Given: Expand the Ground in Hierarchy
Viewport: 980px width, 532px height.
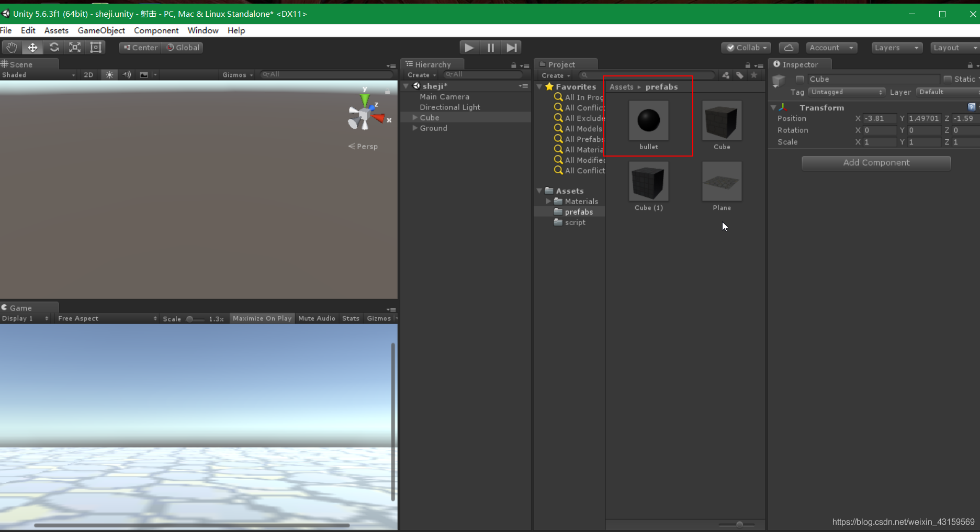Looking at the screenshot, I should click(x=415, y=128).
